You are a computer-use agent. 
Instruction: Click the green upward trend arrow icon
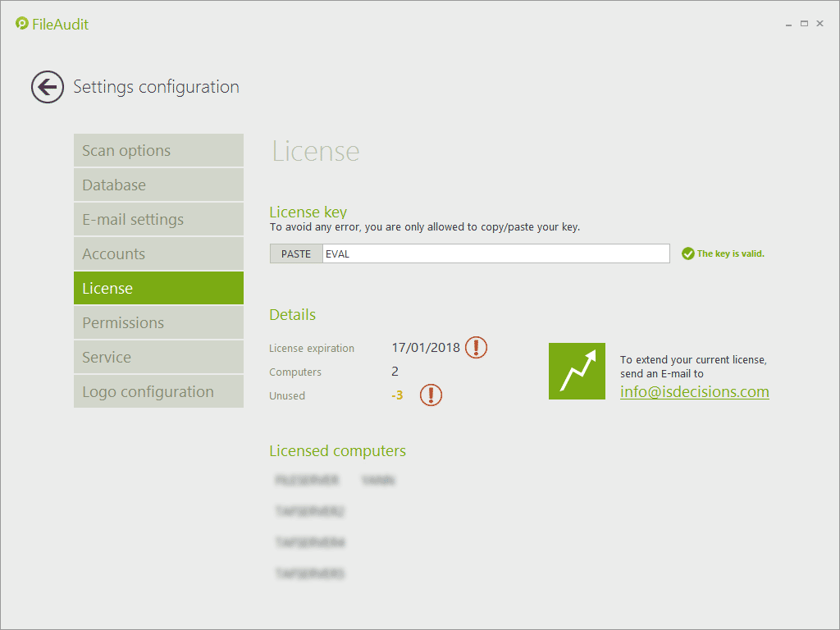pos(577,372)
